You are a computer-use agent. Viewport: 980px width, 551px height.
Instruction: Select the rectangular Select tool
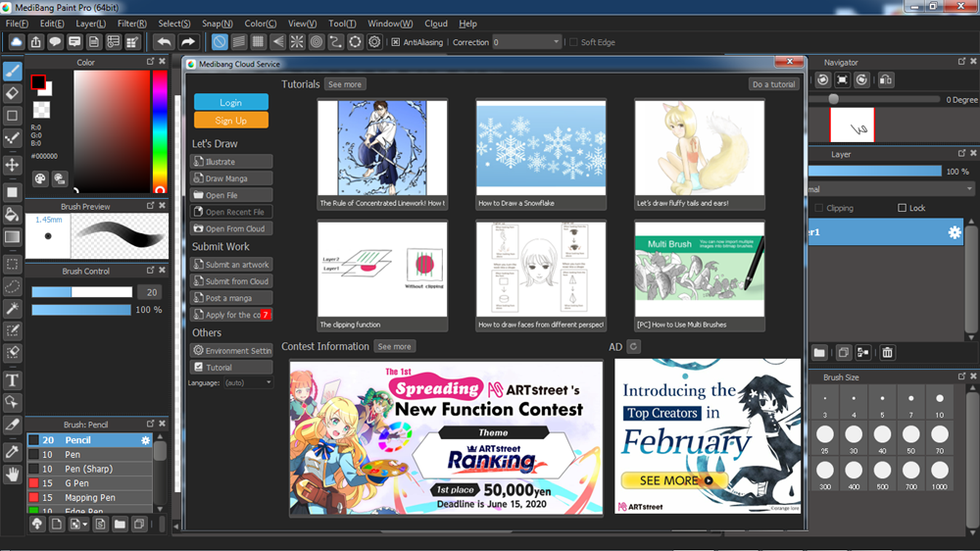[x=12, y=264]
